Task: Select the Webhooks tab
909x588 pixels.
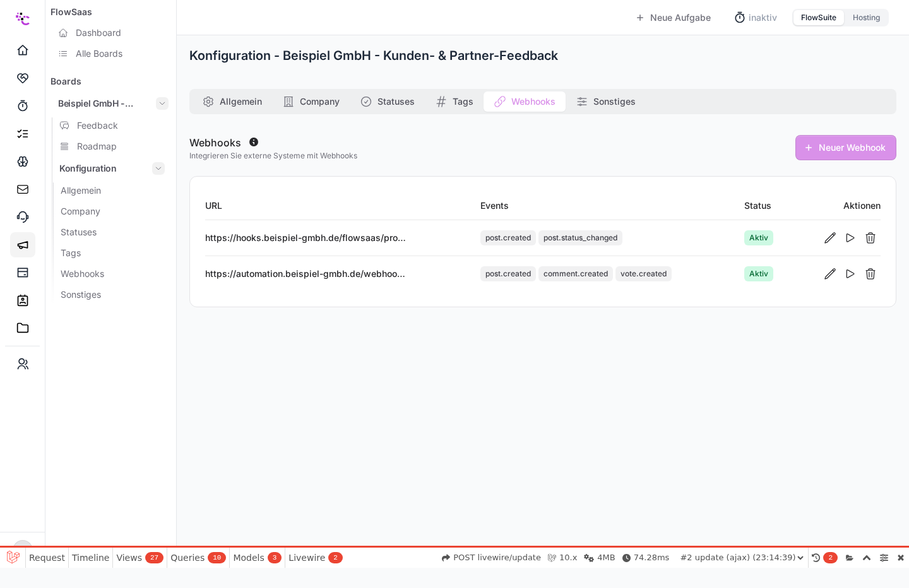Action: pos(525,102)
